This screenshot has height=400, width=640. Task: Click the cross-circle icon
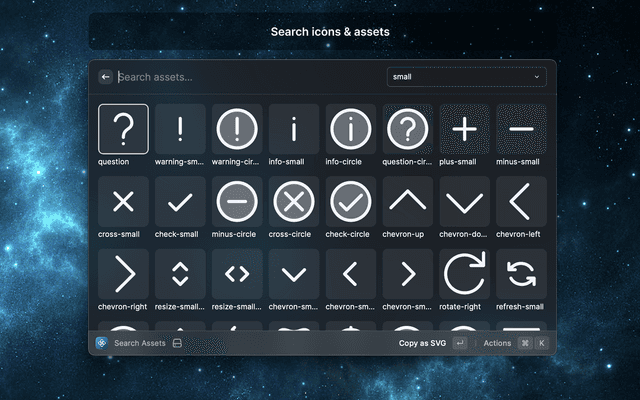pos(294,201)
